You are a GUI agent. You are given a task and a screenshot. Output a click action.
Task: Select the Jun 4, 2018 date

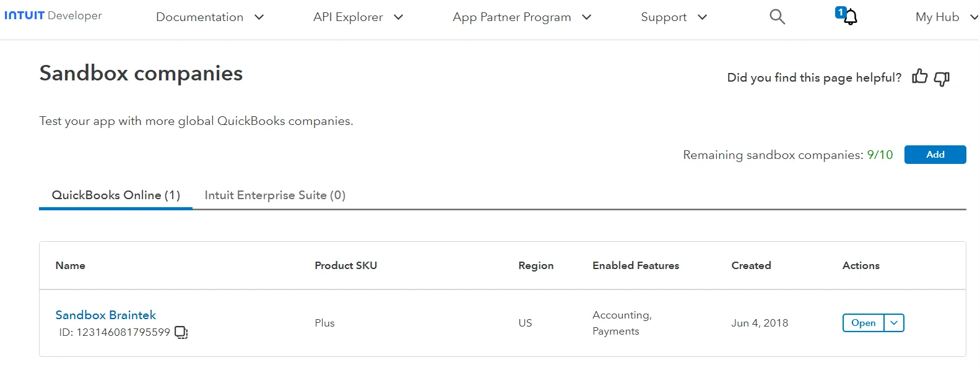tap(760, 323)
